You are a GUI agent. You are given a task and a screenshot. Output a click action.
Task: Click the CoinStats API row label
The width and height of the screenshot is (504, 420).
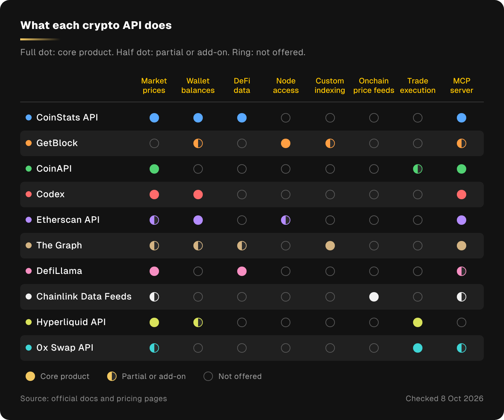coord(67,117)
